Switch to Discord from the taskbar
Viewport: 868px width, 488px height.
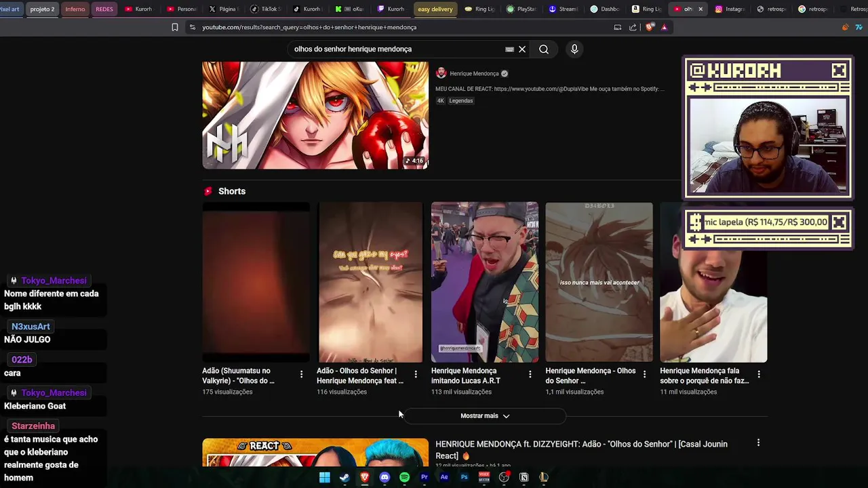click(x=384, y=477)
